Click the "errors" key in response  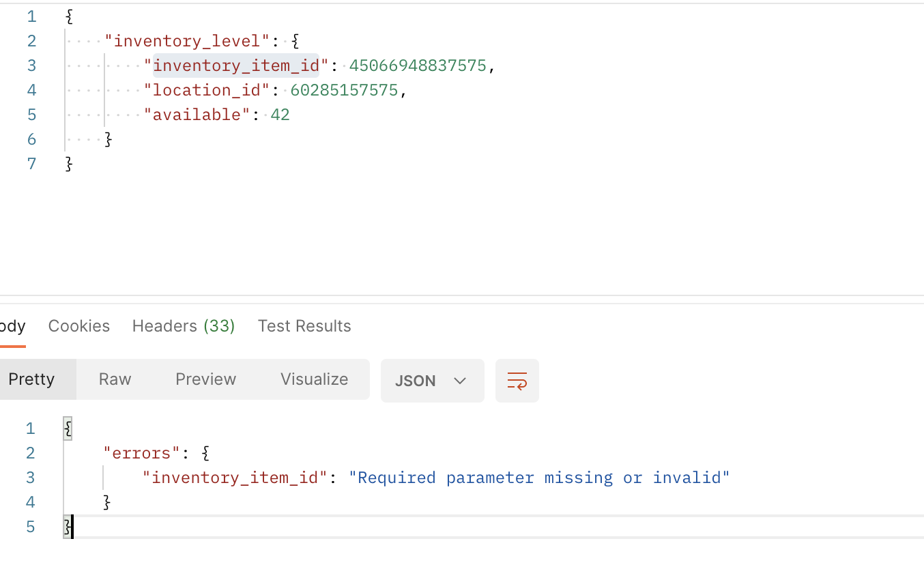coord(141,453)
